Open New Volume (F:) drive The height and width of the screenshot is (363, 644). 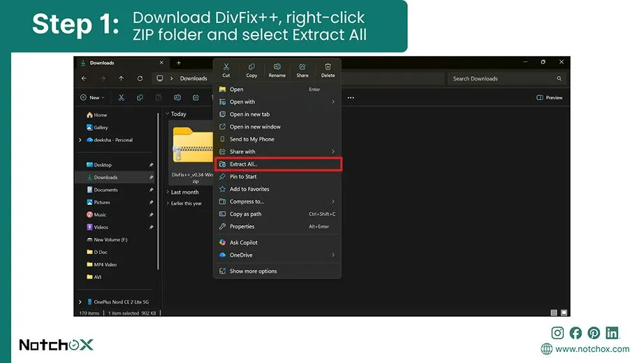[x=107, y=240]
